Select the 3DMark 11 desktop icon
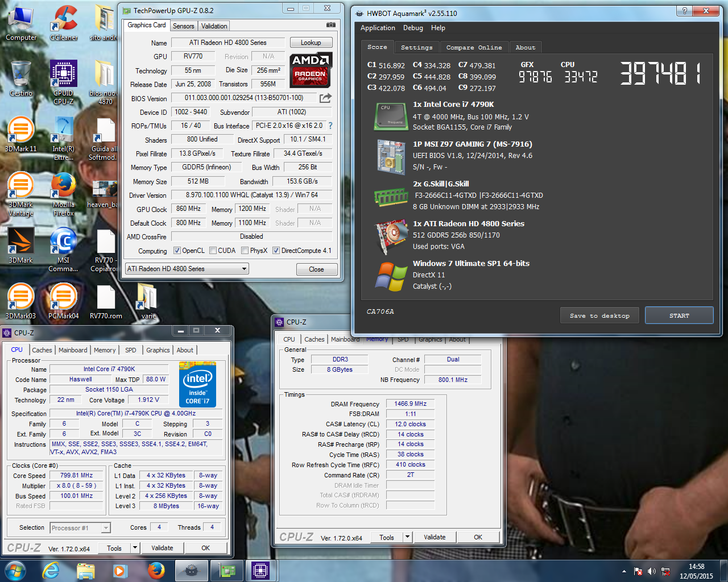This screenshot has height=582, width=728. [20, 134]
